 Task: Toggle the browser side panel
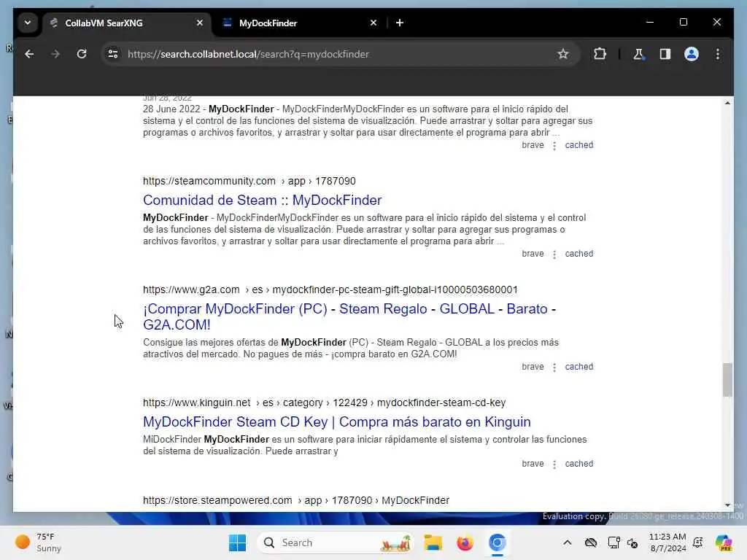[665, 54]
